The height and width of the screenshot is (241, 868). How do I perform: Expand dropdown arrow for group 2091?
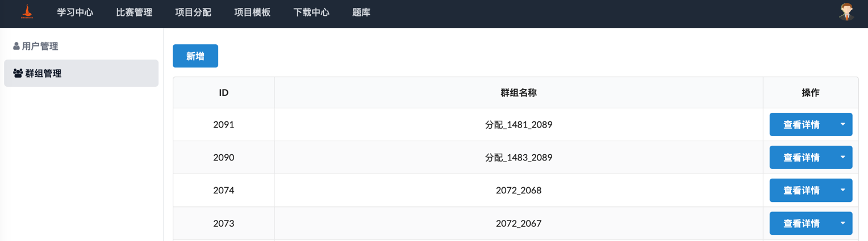(842, 125)
